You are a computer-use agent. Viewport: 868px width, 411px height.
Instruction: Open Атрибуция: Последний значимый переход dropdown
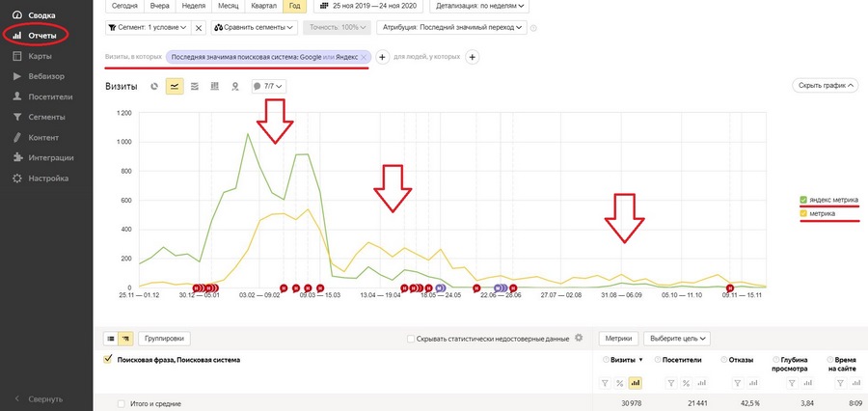451,27
